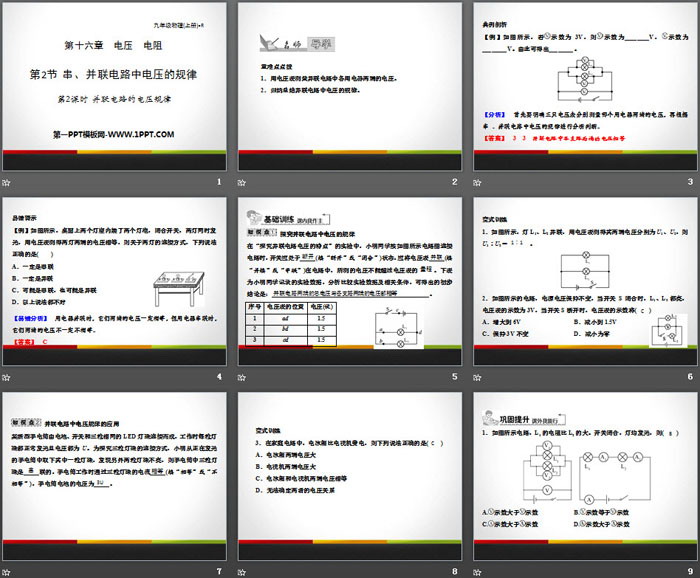Open slide 4 showing the table illustration
700x578 pixels.
tap(114, 282)
